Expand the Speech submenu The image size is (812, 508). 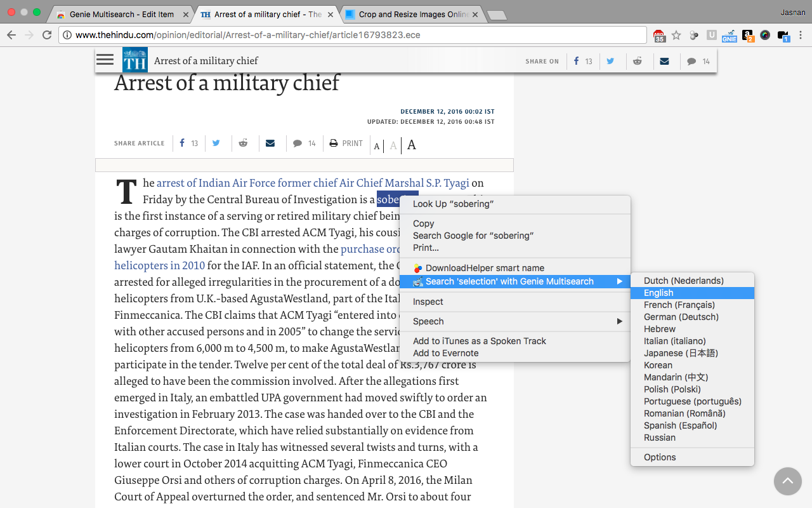pyautogui.click(x=515, y=321)
